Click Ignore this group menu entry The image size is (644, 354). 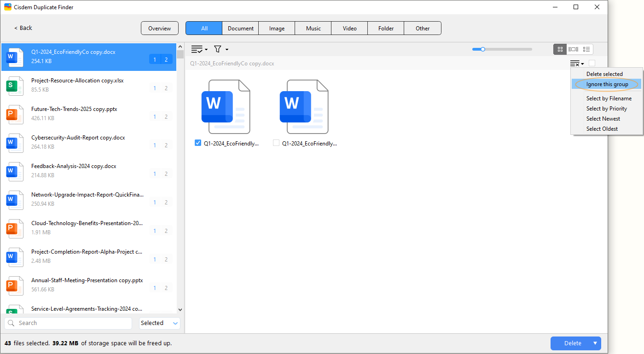pyautogui.click(x=607, y=84)
